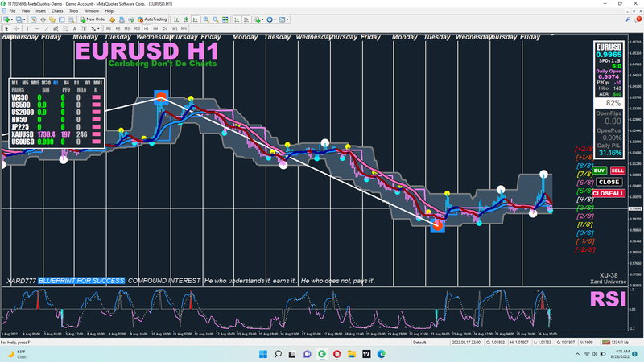The image size is (644, 362).
Task: Choose the horizontal line tool
Action: (x=37, y=28)
